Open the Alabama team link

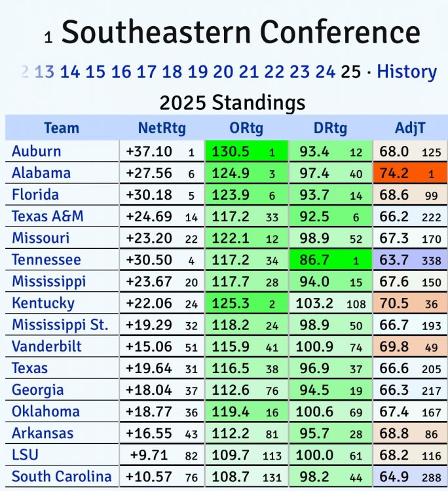click(x=41, y=173)
